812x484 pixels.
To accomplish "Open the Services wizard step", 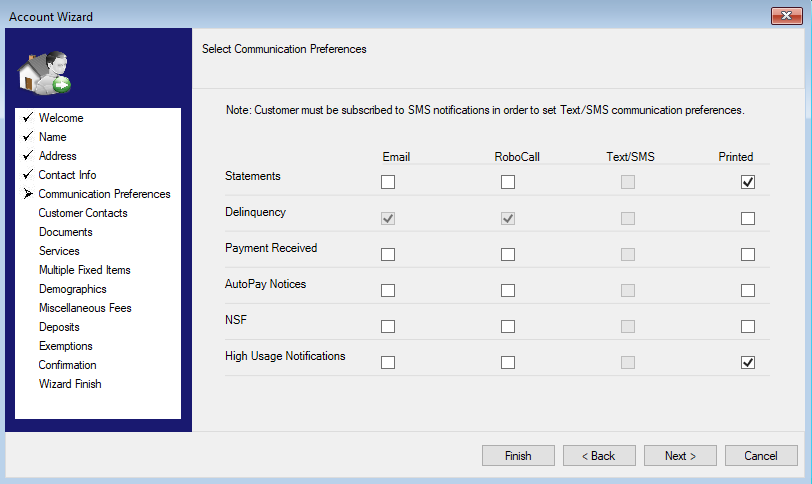I will coord(59,251).
